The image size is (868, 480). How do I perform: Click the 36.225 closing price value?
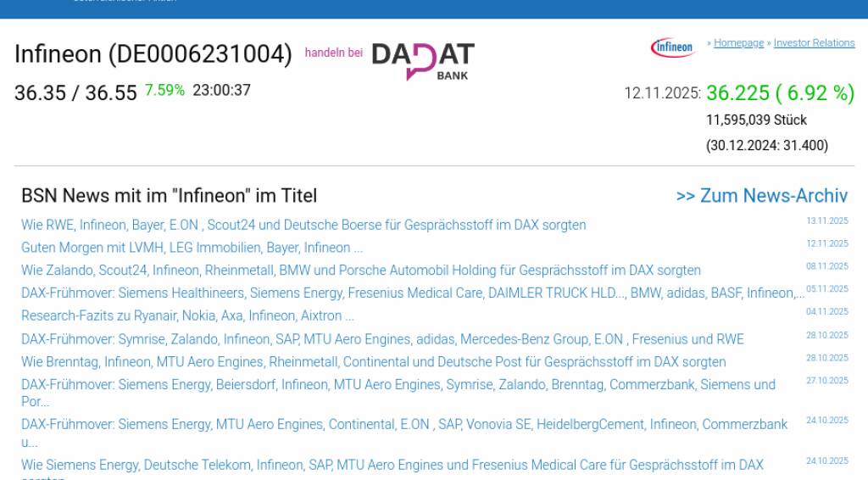pos(737,93)
